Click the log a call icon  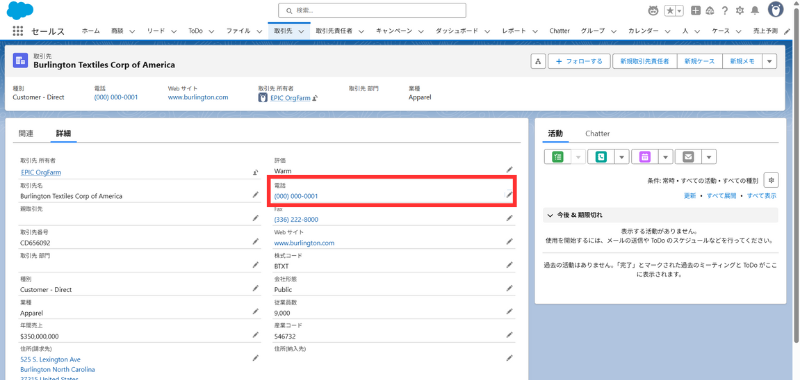602,157
